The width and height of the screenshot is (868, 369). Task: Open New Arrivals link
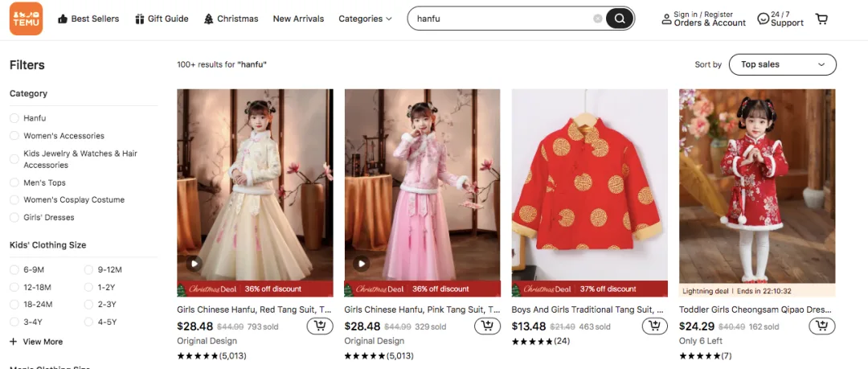coord(298,18)
